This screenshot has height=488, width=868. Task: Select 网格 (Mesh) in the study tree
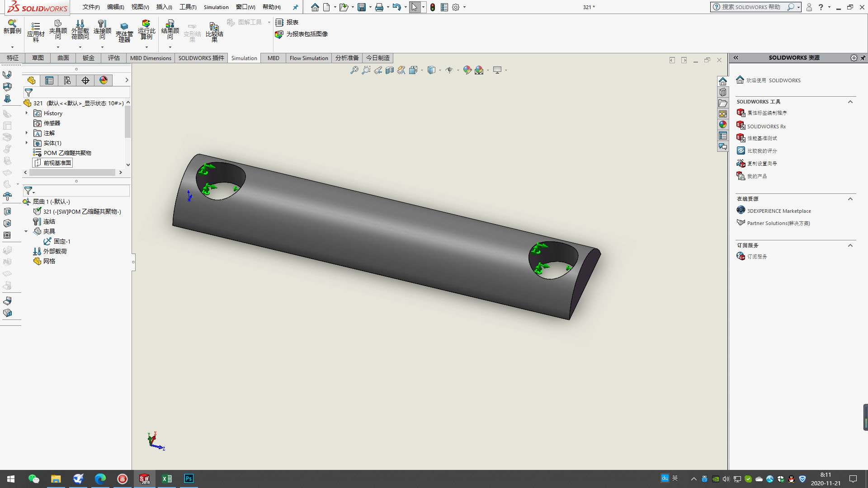pyautogui.click(x=44, y=261)
